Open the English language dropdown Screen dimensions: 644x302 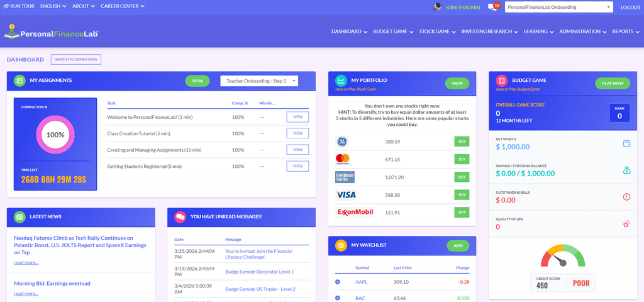click(53, 6)
